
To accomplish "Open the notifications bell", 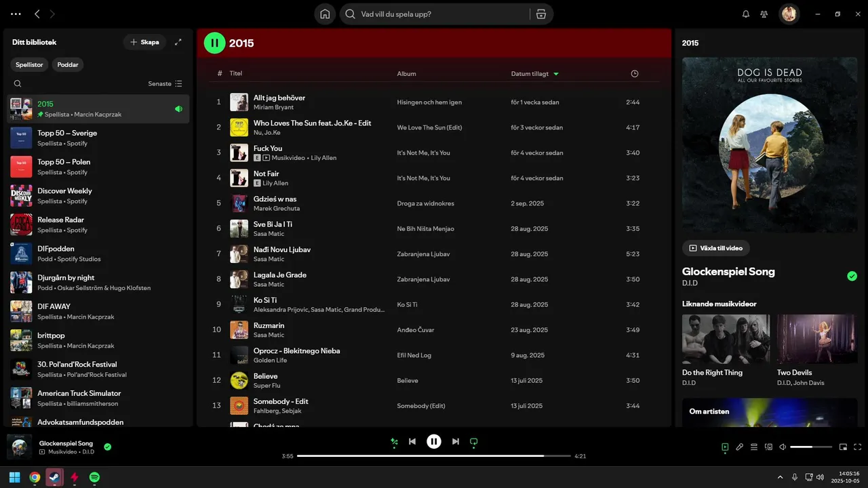I will click(746, 14).
